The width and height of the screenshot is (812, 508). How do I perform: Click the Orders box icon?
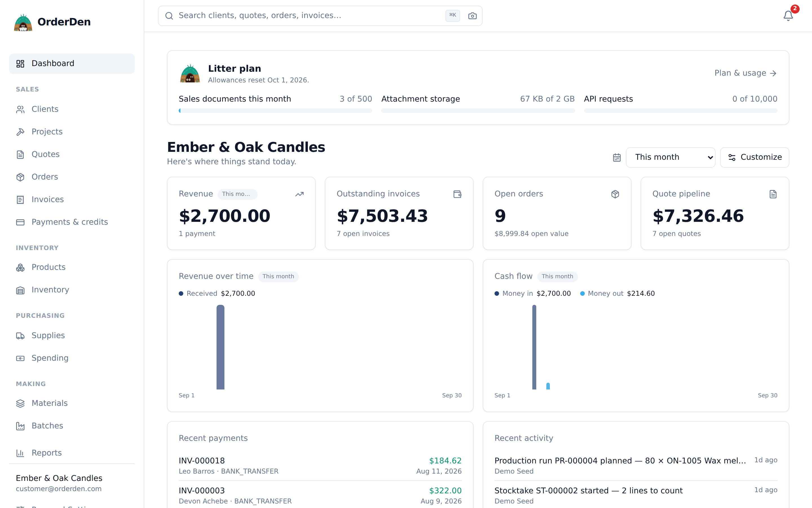point(20,177)
